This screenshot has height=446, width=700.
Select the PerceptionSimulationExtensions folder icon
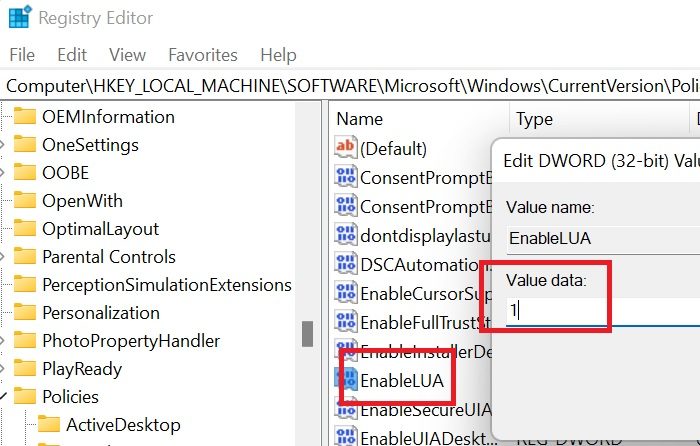[25, 285]
